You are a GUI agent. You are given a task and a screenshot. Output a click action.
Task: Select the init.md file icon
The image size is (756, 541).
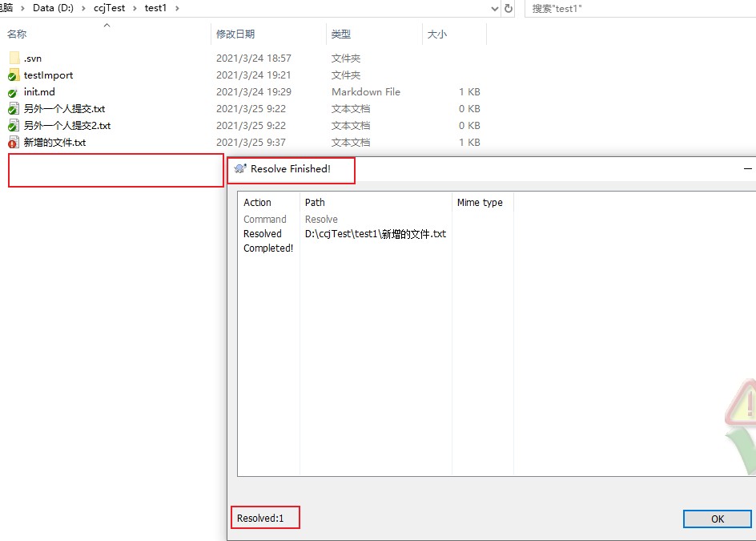click(13, 92)
